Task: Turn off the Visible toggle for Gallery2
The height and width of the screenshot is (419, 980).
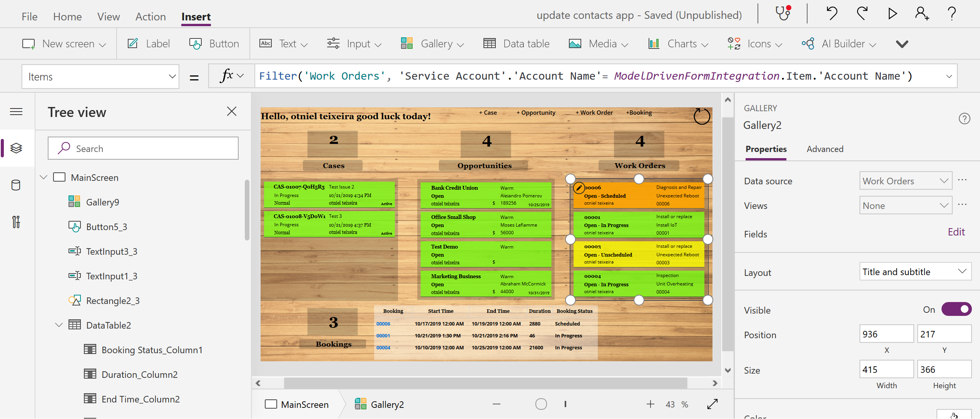Action: click(957, 309)
